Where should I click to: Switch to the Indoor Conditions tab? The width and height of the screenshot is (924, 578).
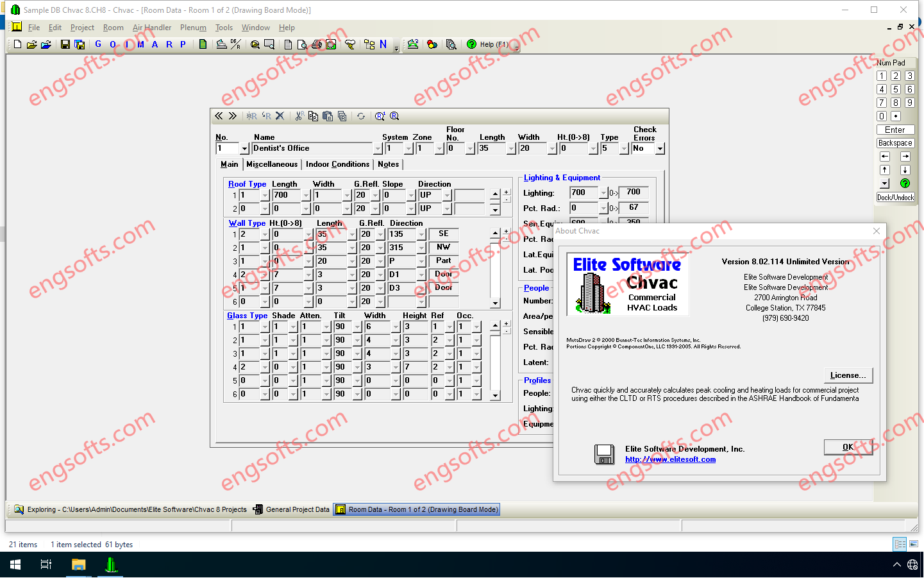click(x=337, y=164)
